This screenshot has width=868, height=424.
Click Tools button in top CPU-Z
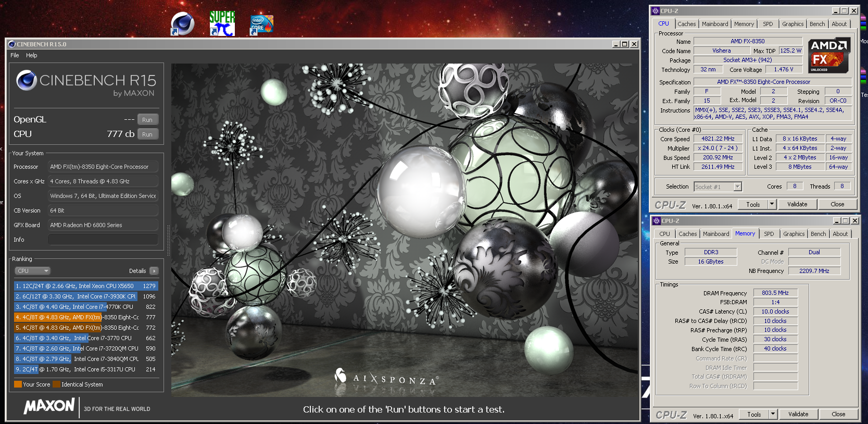[753, 204]
